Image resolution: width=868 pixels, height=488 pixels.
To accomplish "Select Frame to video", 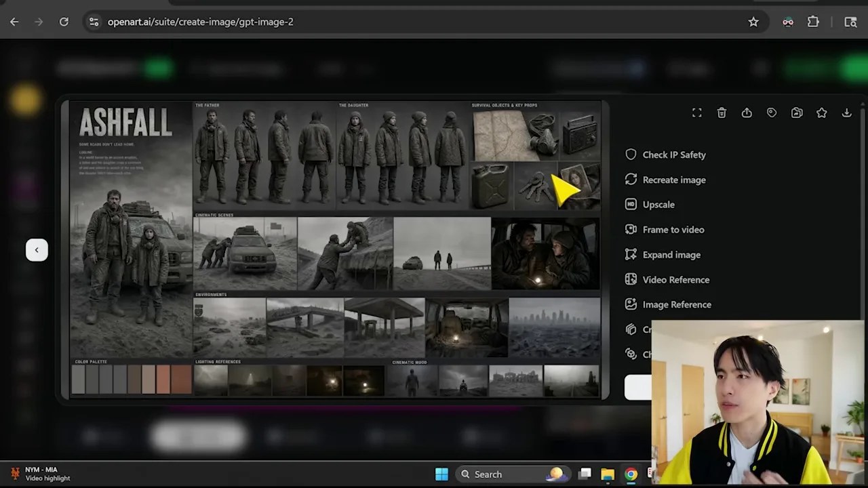I will pos(665,230).
